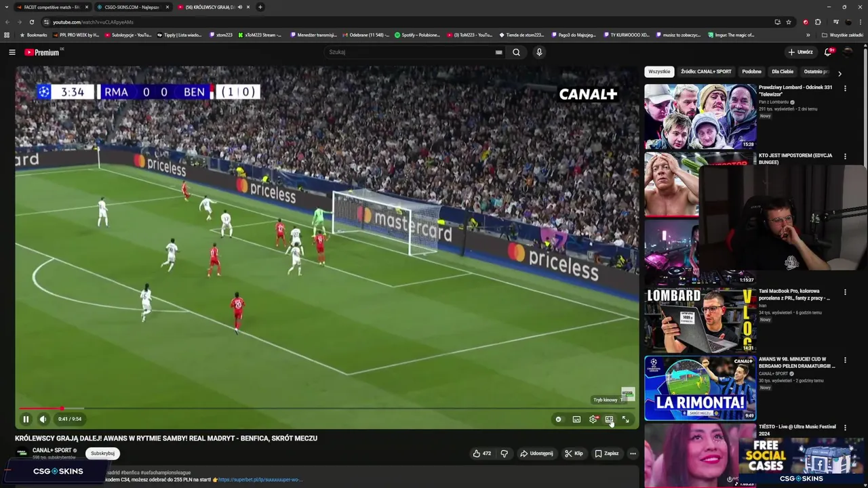Open the Utwórz create menu
This screenshot has height=488, width=868.
point(800,52)
